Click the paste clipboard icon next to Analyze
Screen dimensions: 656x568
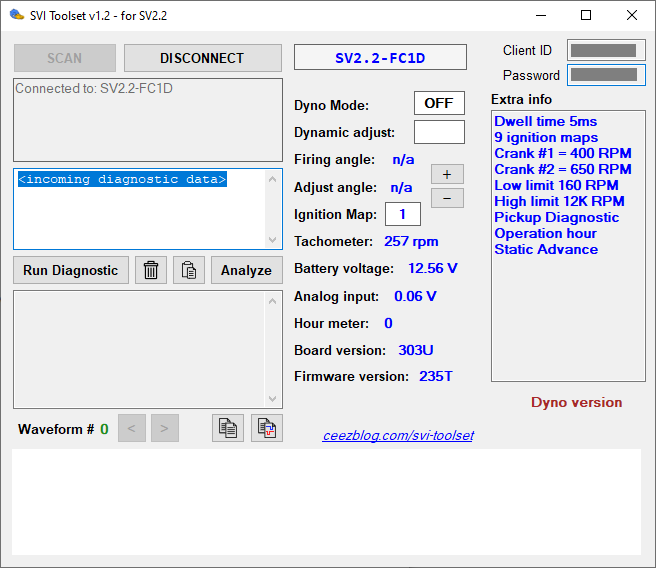[x=189, y=270]
